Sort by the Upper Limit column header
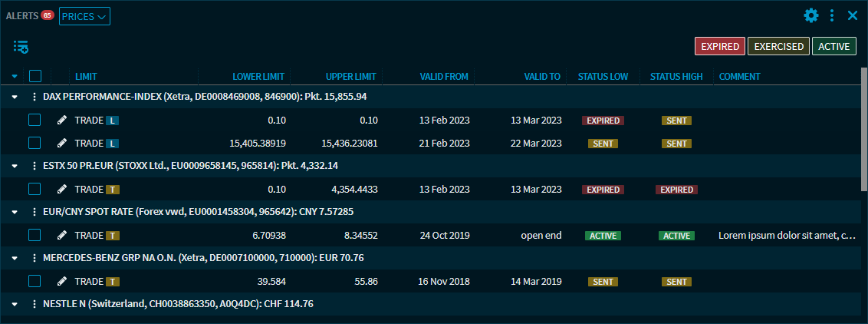 pos(350,77)
